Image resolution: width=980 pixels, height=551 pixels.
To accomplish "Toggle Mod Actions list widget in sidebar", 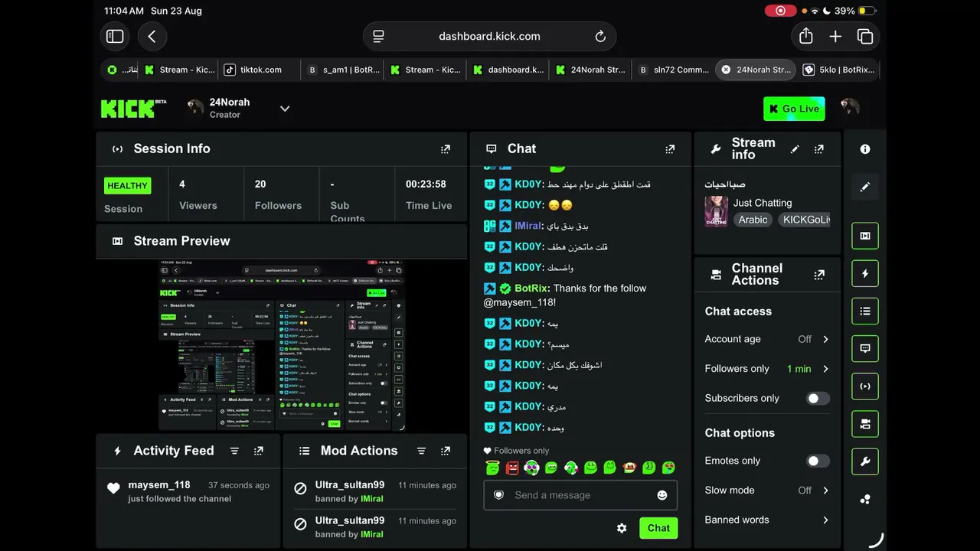I will [x=865, y=311].
